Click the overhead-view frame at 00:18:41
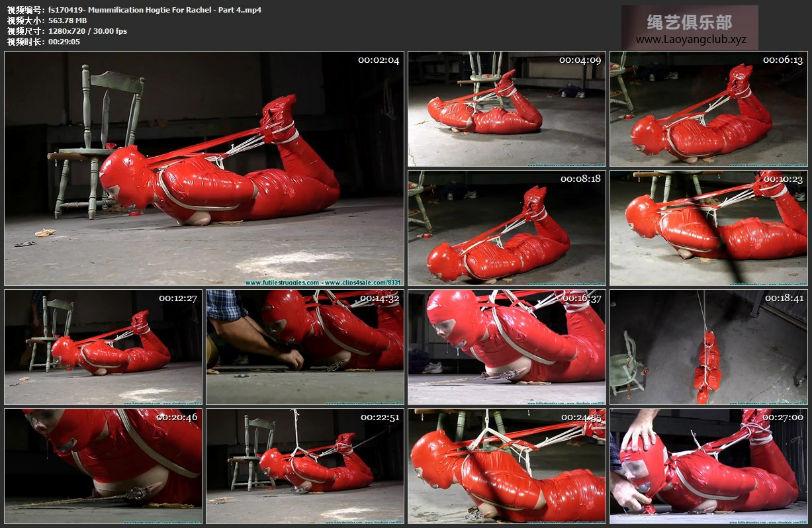The width and height of the screenshot is (812, 528). pyautogui.click(x=708, y=347)
